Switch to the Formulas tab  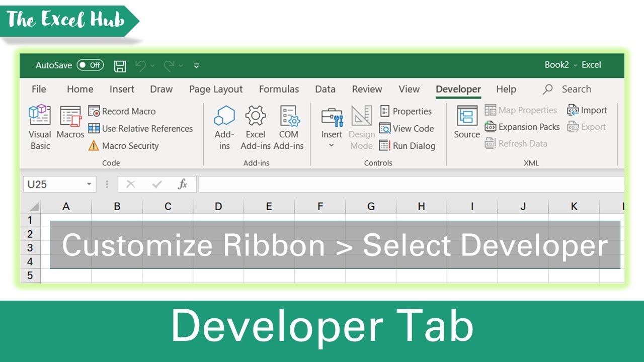(x=279, y=89)
